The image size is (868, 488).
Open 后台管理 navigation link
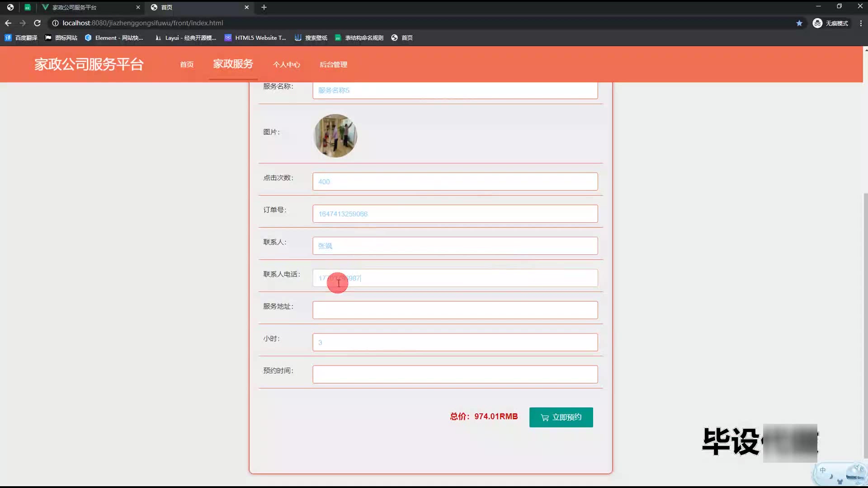coord(333,65)
